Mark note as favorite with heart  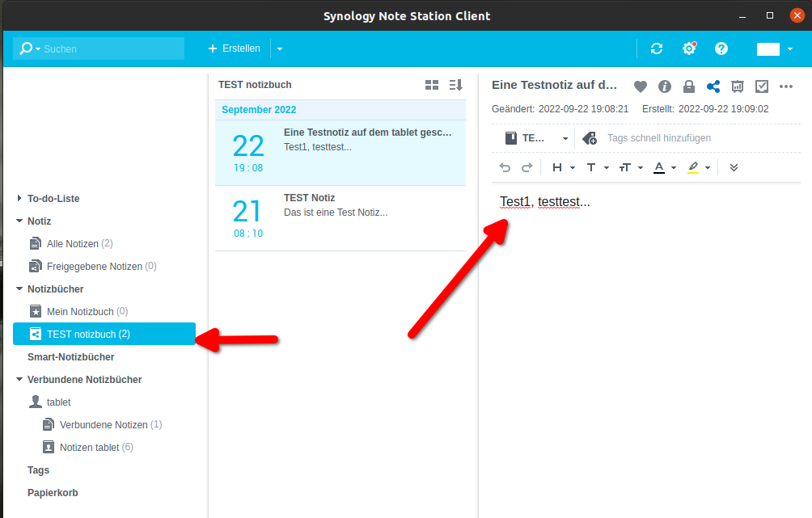tap(641, 86)
